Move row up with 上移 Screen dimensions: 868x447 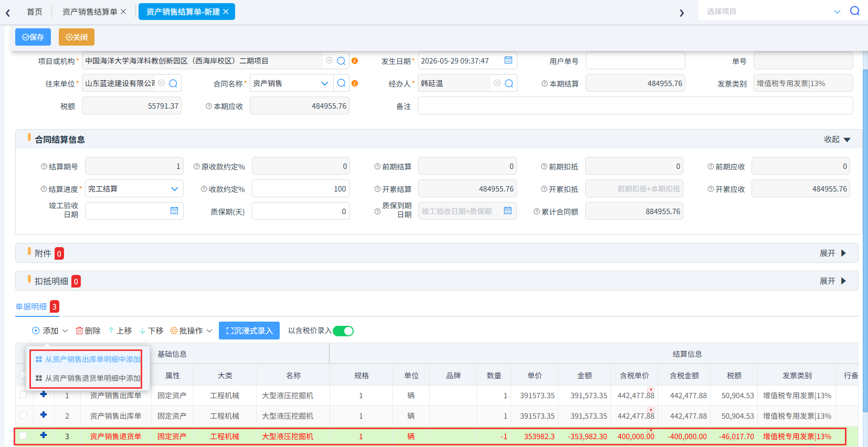(120, 331)
